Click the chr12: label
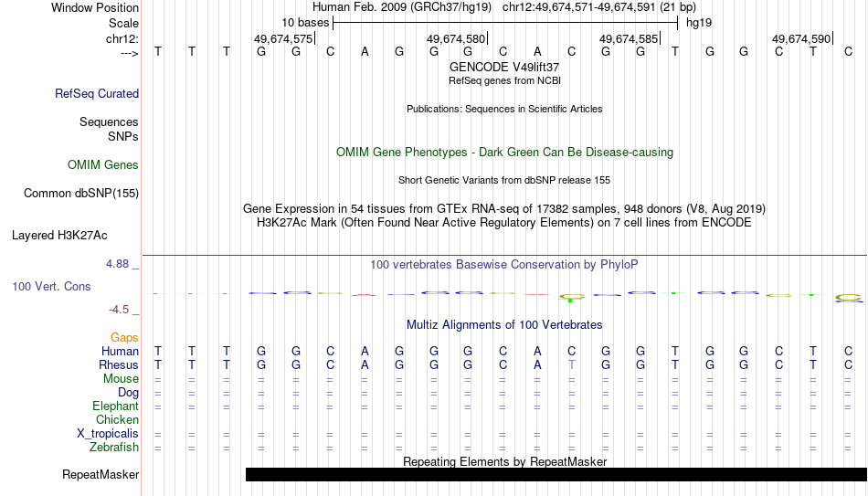This screenshot has width=868, height=496. [x=122, y=38]
